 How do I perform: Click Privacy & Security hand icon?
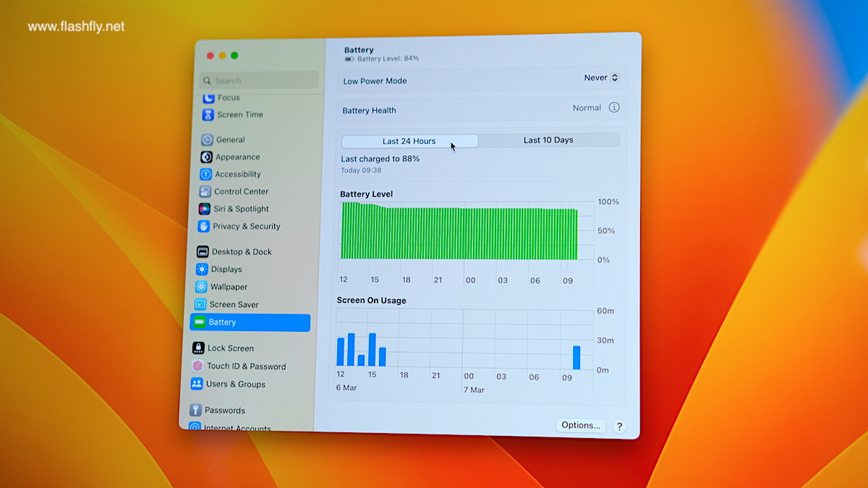click(x=204, y=226)
